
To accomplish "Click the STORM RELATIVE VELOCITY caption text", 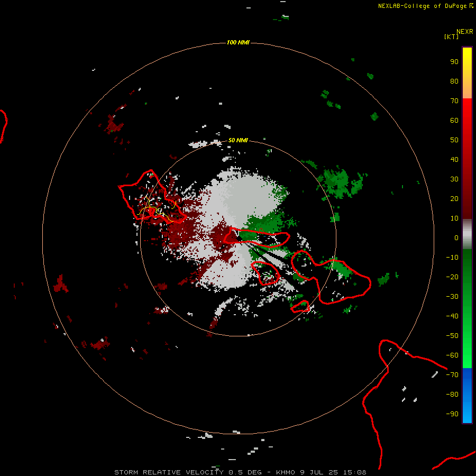I will point(169,472).
